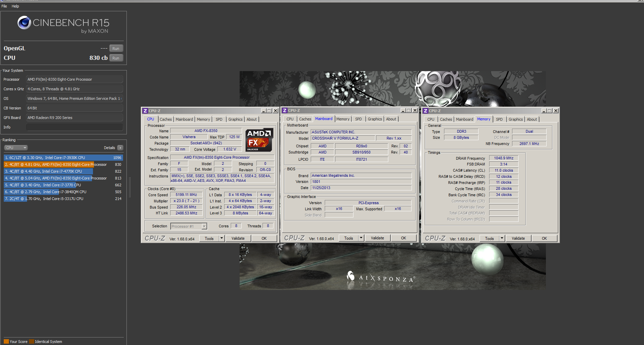Open Memory tab in first CPU-Z window
The width and height of the screenshot is (644, 345).
pyautogui.click(x=203, y=119)
